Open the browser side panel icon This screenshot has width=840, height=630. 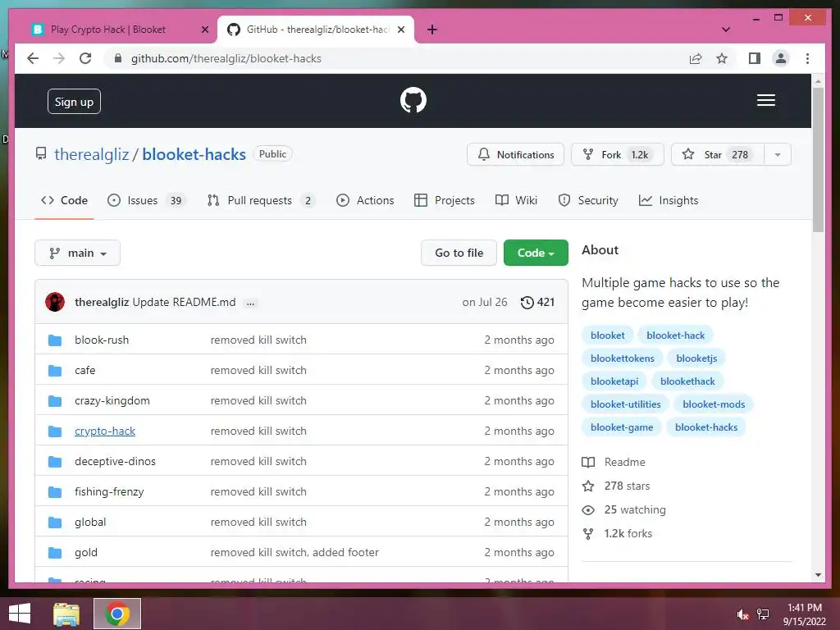pos(755,58)
